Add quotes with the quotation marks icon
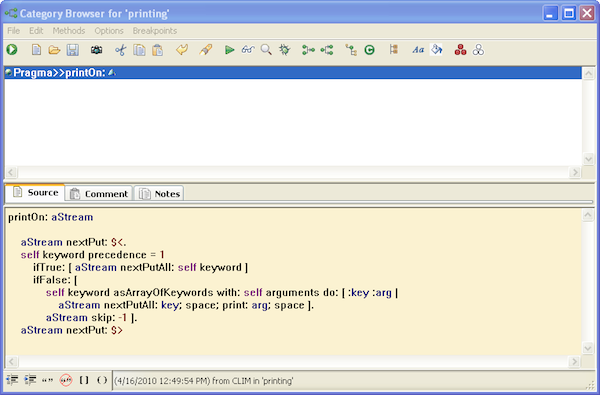Viewport: 600px width, 395px height. pyautogui.click(x=48, y=380)
